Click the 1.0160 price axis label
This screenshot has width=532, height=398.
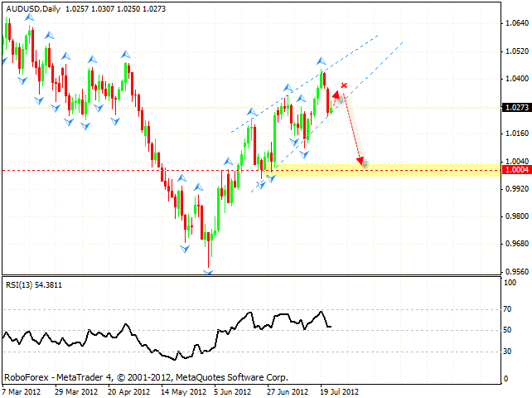tap(517, 133)
